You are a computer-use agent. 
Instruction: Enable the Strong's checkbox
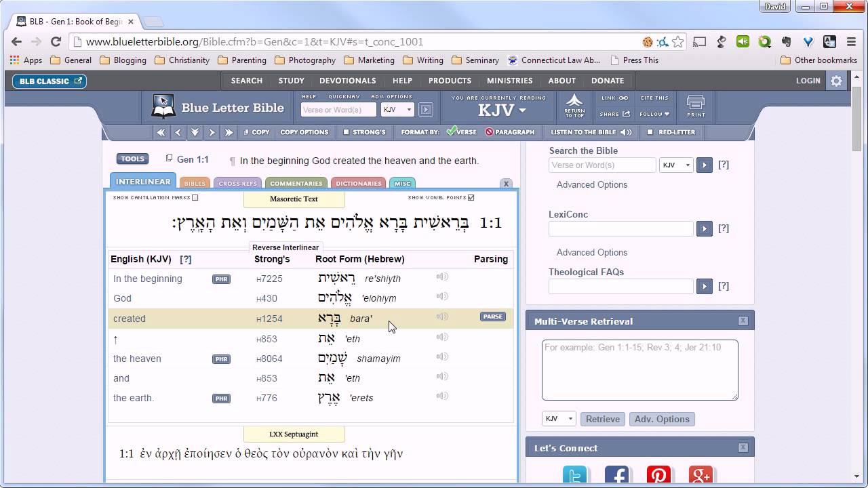(x=346, y=132)
